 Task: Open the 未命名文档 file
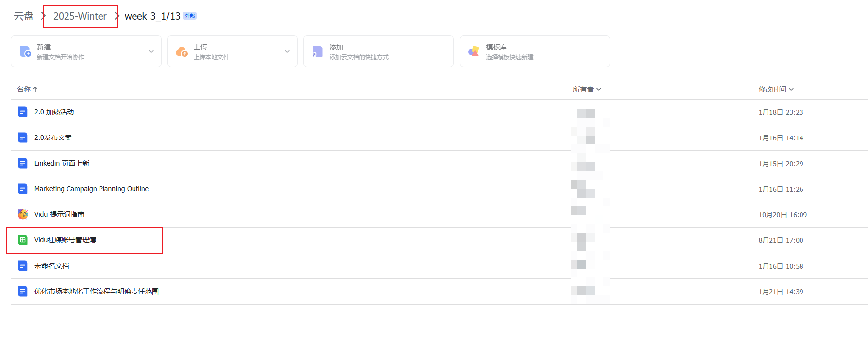pos(52,266)
